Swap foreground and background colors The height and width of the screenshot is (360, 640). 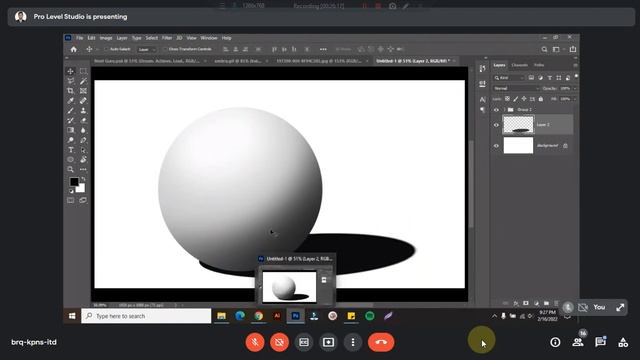83,179
